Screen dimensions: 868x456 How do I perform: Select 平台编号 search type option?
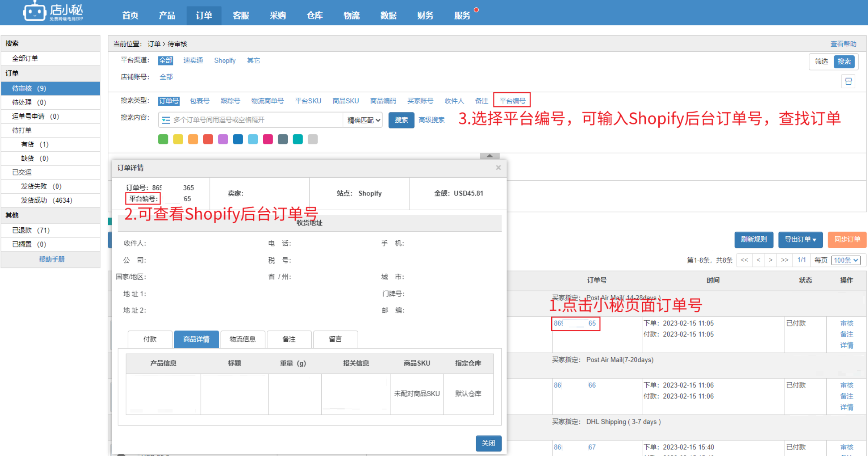(512, 101)
